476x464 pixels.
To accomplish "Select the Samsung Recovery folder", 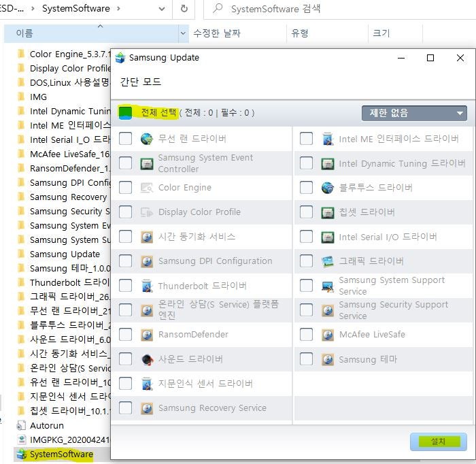I will coord(63,197).
